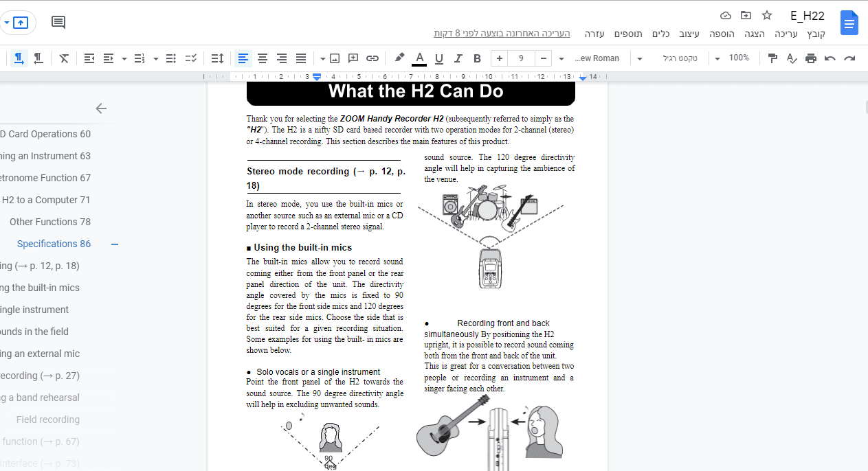Open the last edit version history link
The width and height of the screenshot is (868, 471).
point(502,34)
